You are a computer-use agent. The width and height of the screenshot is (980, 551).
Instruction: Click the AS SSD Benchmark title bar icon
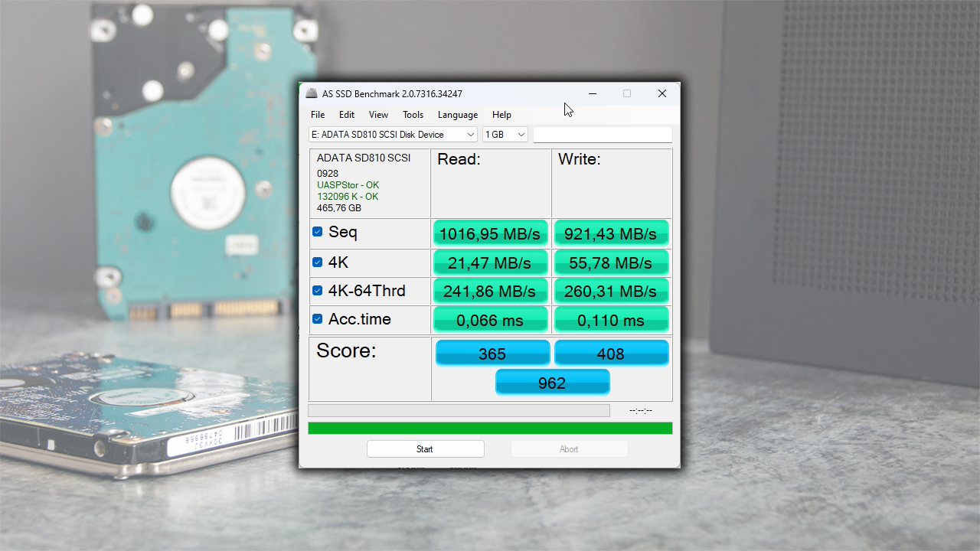pyautogui.click(x=312, y=93)
